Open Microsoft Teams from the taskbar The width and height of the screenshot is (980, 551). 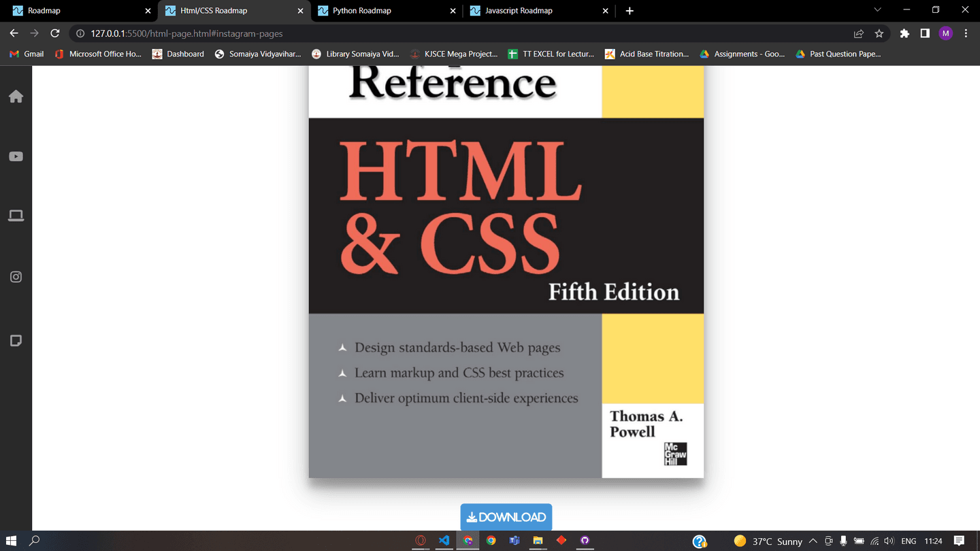(514, 541)
